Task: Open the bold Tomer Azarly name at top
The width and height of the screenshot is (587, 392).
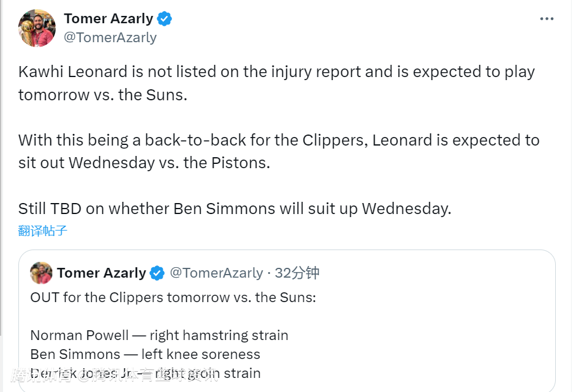Action: tap(108, 19)
